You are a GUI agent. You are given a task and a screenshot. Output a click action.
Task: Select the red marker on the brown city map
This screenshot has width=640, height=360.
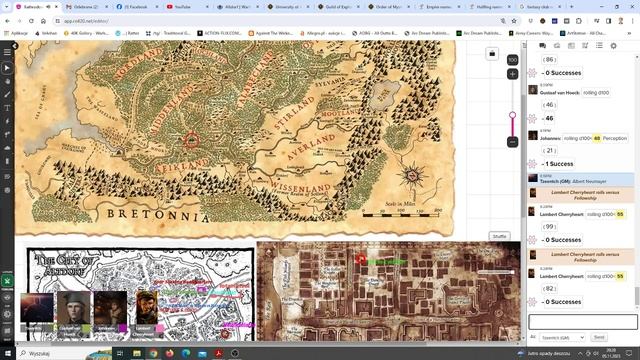[360, 259]
